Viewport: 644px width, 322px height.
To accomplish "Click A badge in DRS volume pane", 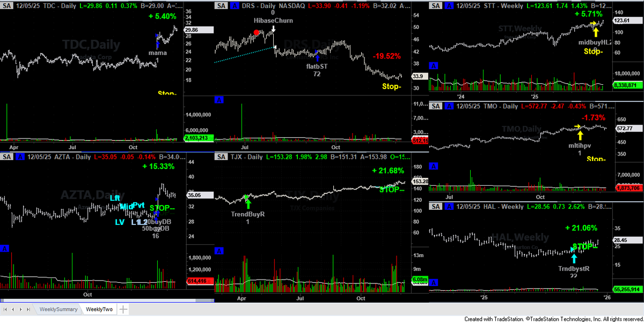I will pos(219,100).
